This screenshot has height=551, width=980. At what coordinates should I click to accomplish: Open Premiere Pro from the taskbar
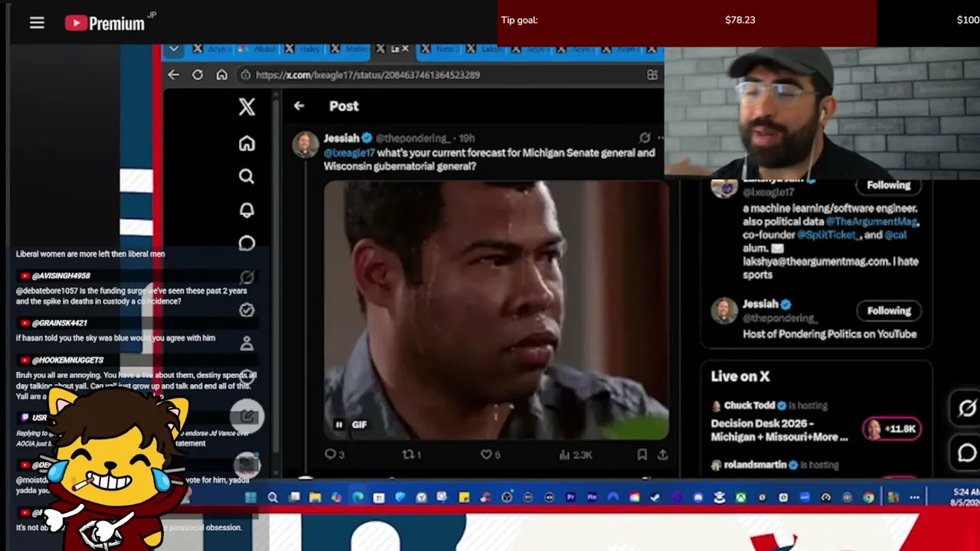[x=570, y=497]
